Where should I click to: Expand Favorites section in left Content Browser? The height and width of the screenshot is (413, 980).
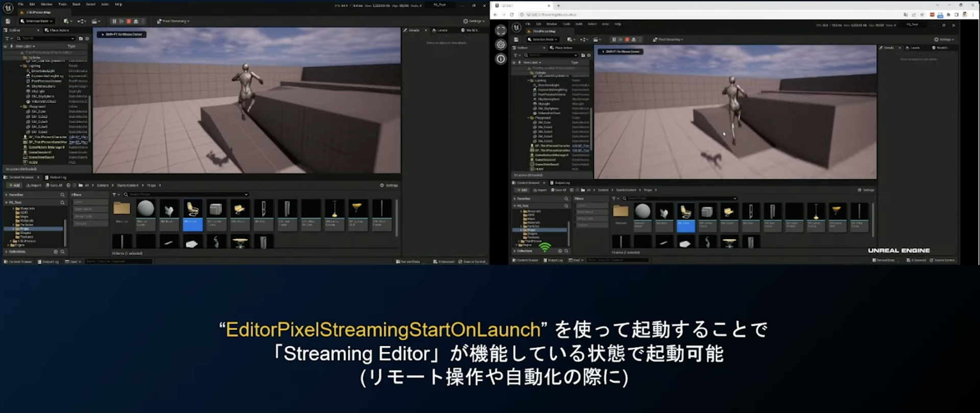[x=6, y=195]
